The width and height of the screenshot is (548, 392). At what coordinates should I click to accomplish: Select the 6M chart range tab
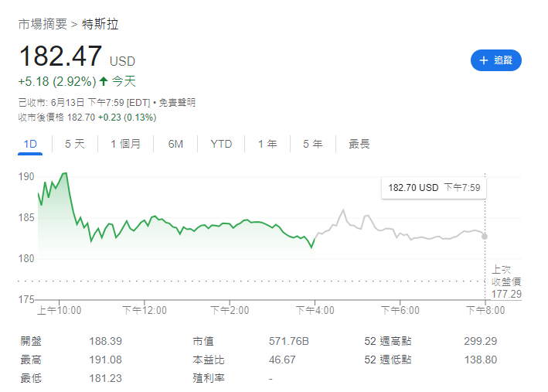coord(175,144)
